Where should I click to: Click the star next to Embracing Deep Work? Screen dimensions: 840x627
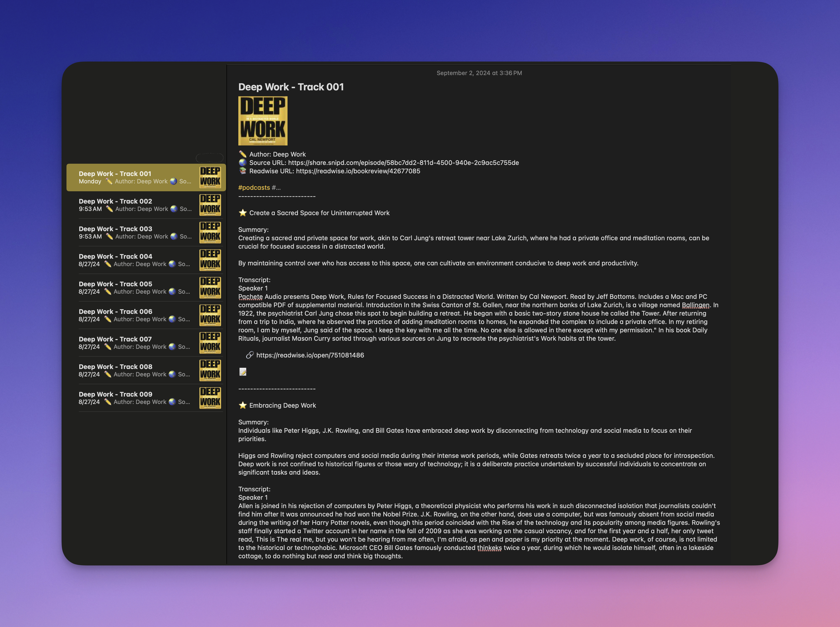pos(242,405)
